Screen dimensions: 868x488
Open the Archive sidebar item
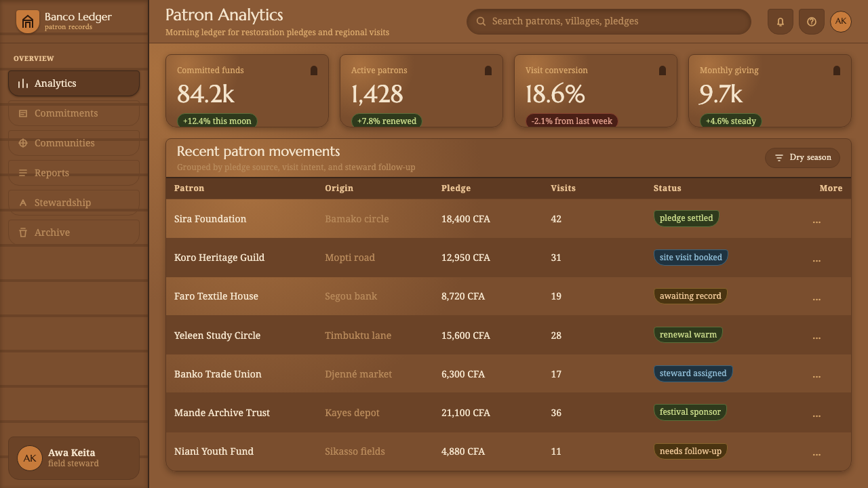pos(74,232)
